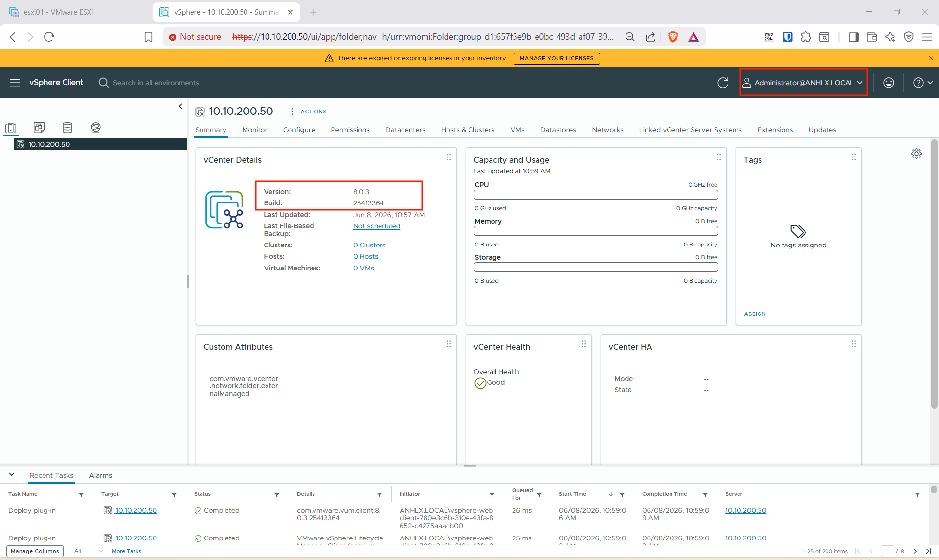Open the feedback smiley icon
Image resolution: width=939 pixels, height=560 pixels.
tap(889, 83)
